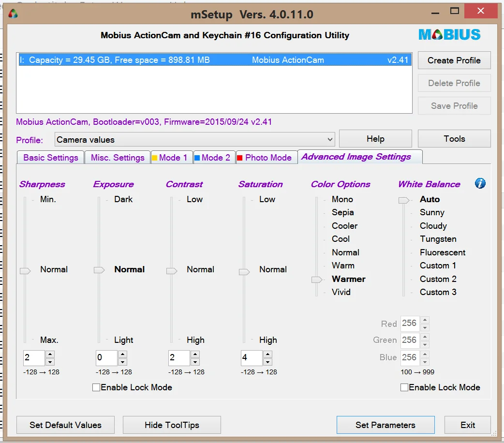Click the Contrast slider thumb
This screenshot has width=504, height=443.
172,271
